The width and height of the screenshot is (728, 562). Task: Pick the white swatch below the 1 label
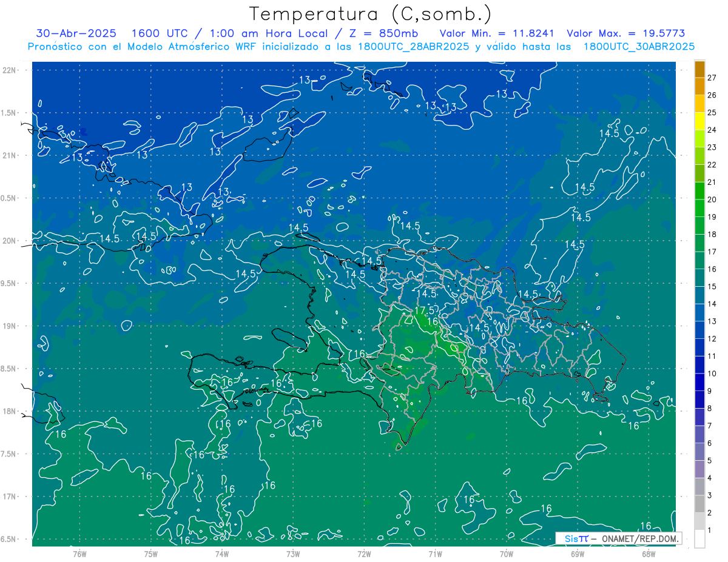click(699, 539)
